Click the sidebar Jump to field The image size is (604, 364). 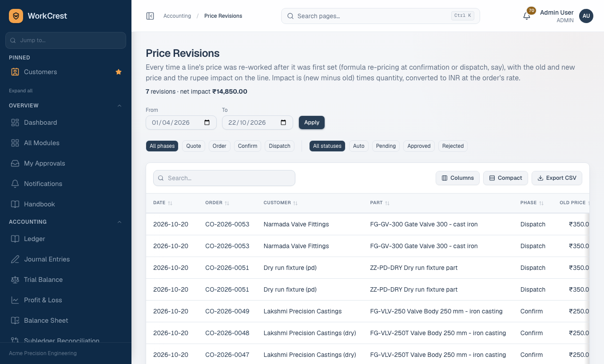coord(66,40)
